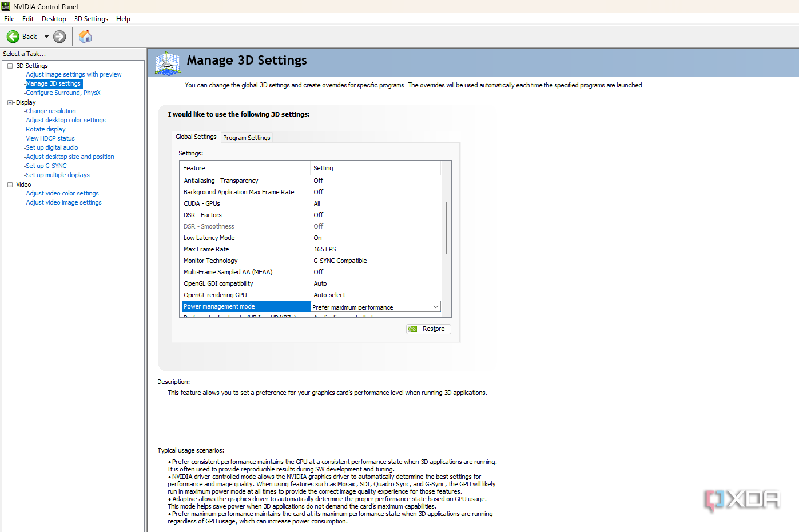The width and height of the screenshot is (799, 532).
Task: Click the Max Frame Rate setting row
Action: pyautogui.click(x=206, y=249)
